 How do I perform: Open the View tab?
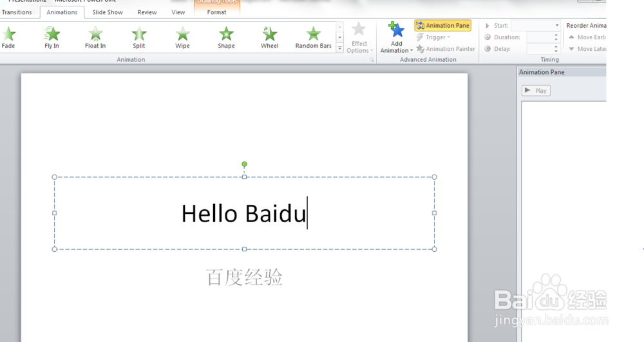click(x=178, y=12)
